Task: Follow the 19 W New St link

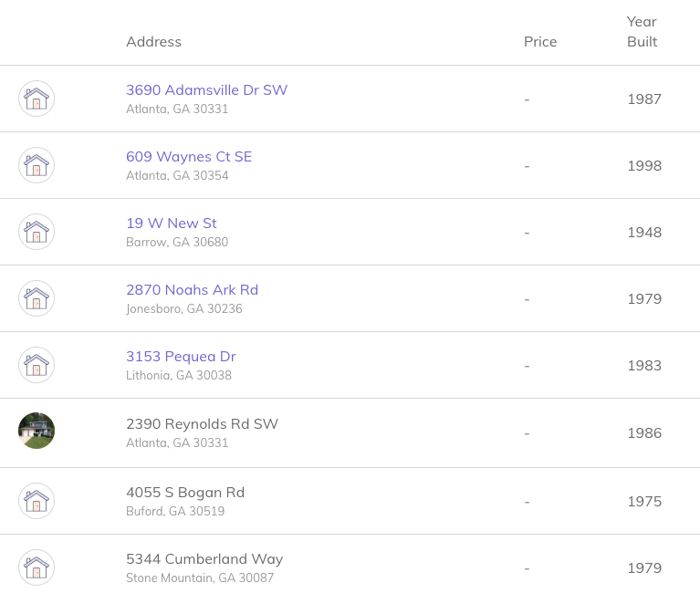Action: 172,224
